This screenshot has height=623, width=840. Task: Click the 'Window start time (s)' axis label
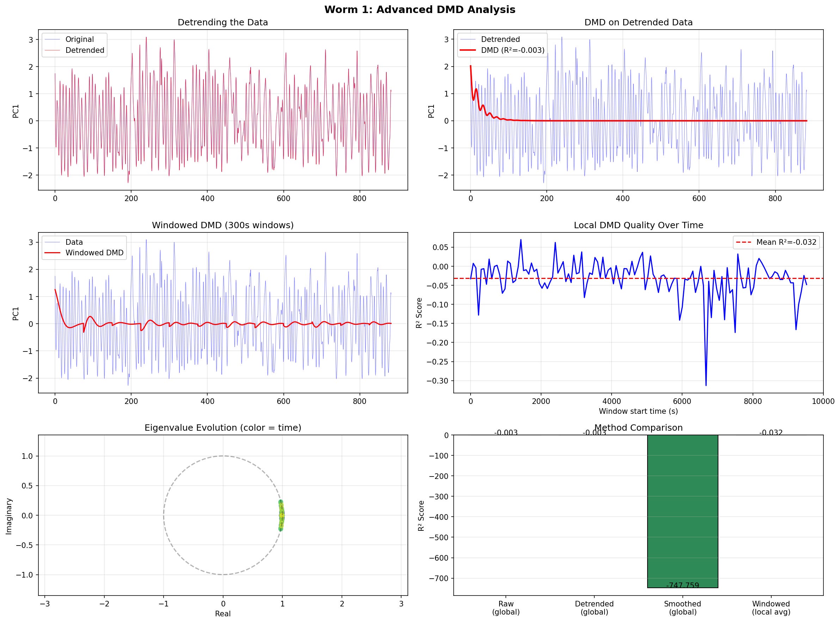pyautogui.click(x=638, y=411)
